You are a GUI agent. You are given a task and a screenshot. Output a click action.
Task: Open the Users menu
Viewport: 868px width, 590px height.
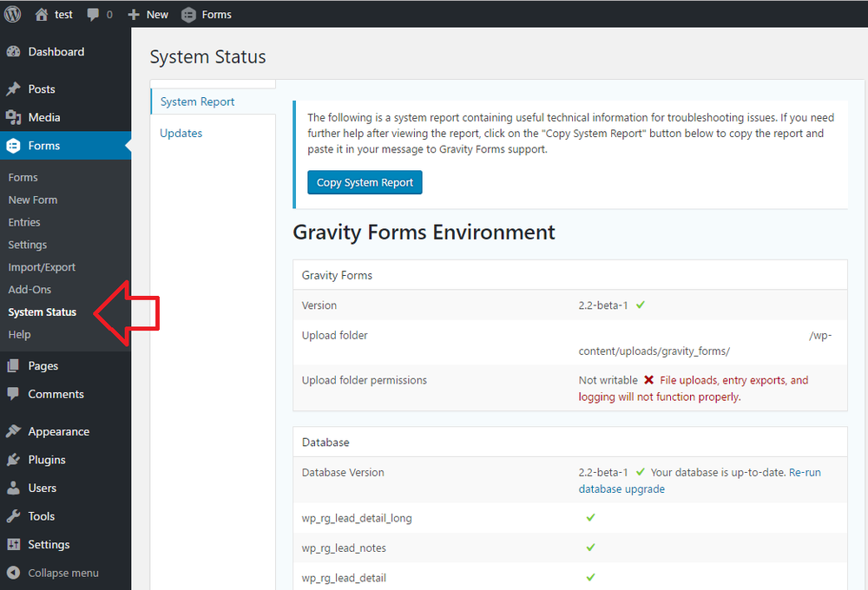42,488
